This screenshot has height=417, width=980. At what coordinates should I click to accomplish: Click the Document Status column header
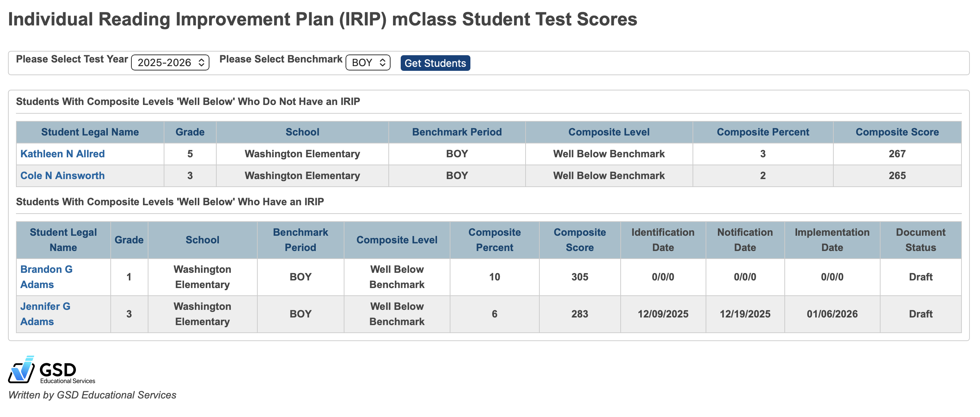(920, 240)
